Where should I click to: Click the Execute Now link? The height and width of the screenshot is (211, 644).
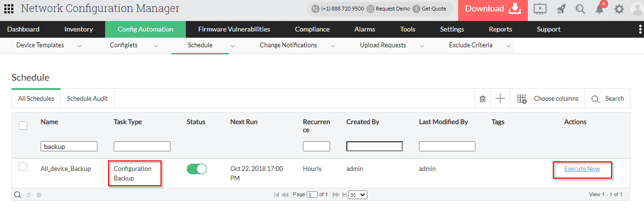pyautogui.click(x=582, y=169)
